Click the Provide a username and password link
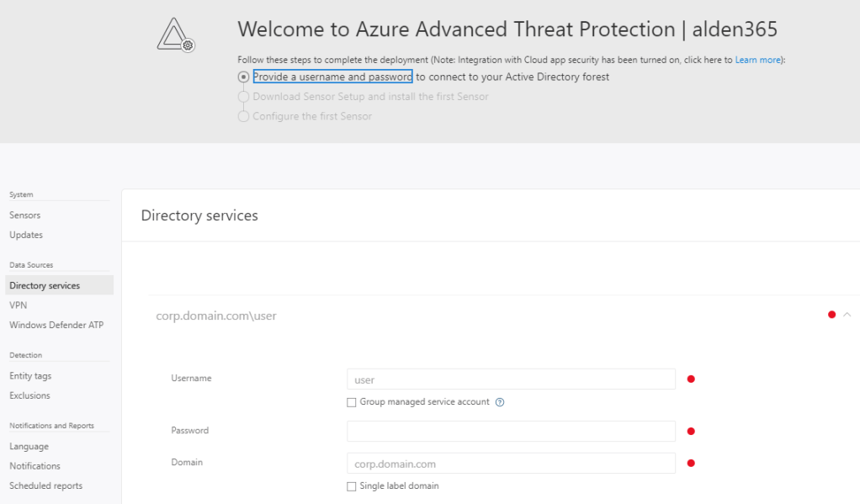The height and width of the screenshot is (504, 860). click(x=332, y=77)
